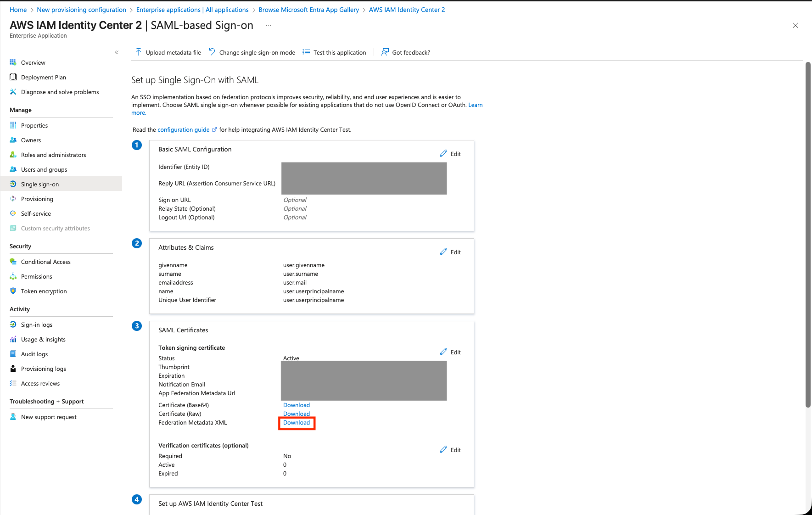Click the vertical page scrollbar
812x515 pixels.
(808, 234)
